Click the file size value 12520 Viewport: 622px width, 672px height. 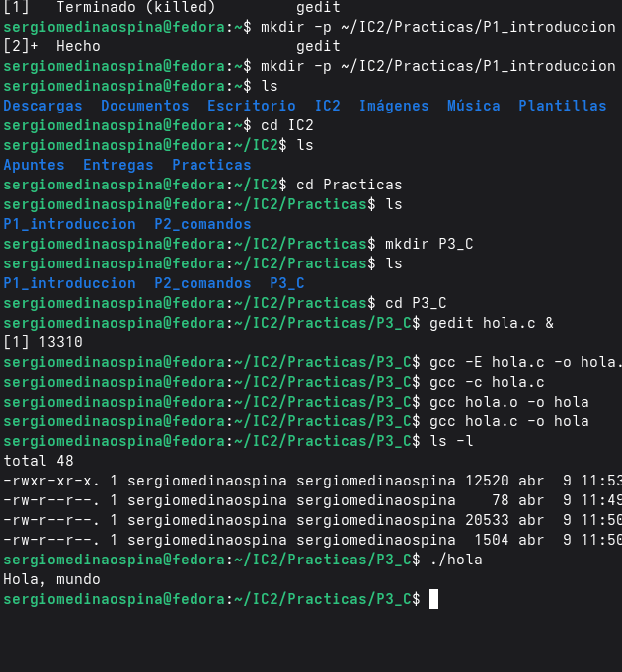tap(487, 481)
